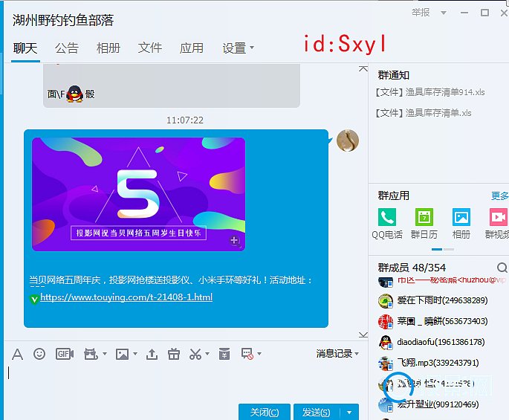Click the send picture icon
Viewport: 509px width, 420px height.
pos(122,354)
